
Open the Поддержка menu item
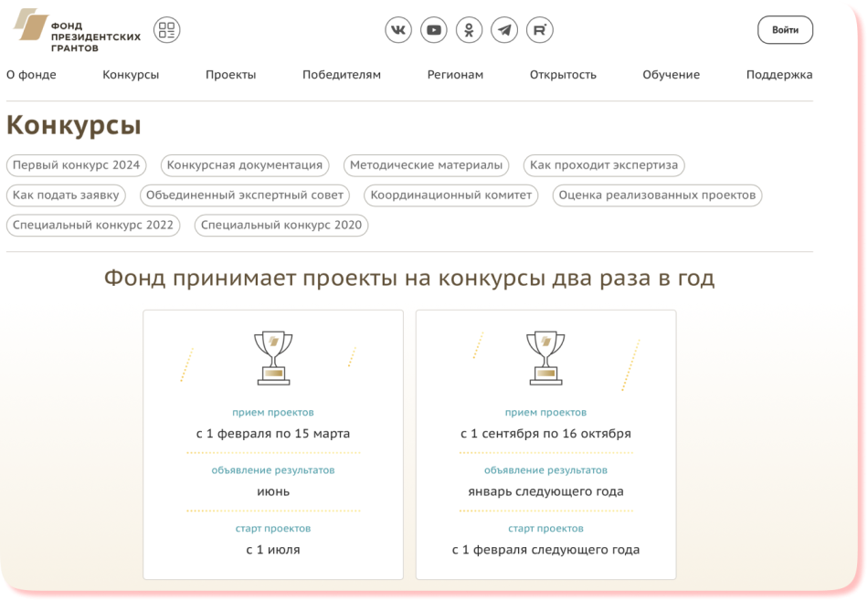click(x=779, y=75)
